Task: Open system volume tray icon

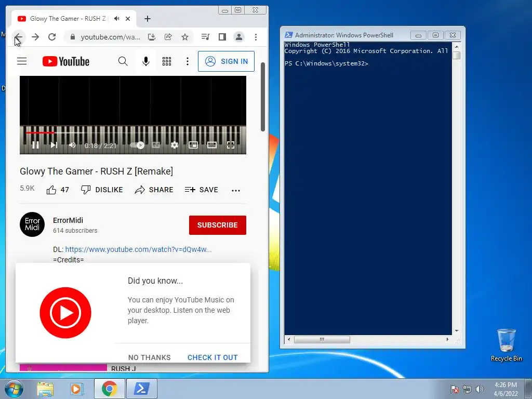Action: click(x=480, y=389)
